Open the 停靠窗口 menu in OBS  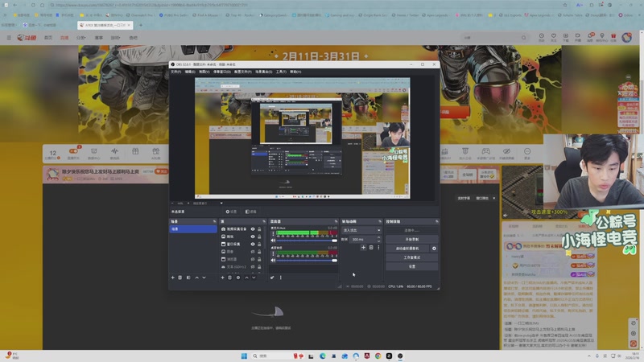click(x=222, y=72)
